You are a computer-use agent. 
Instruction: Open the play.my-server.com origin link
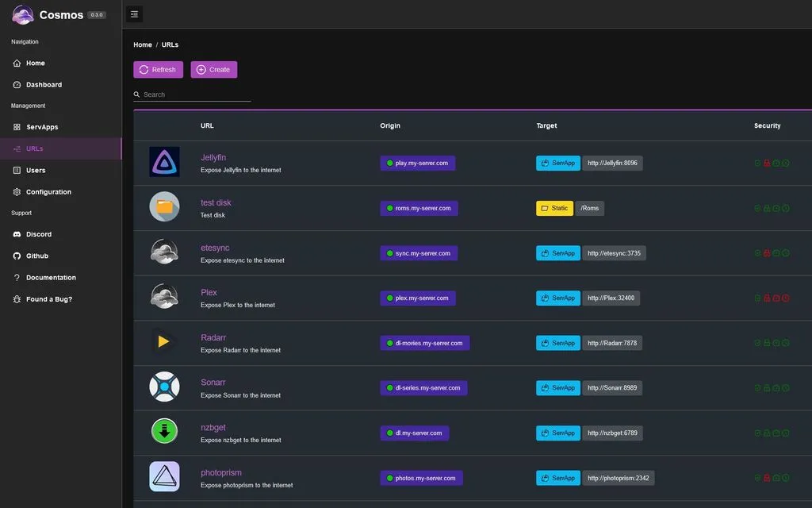(x=418, y=164)
